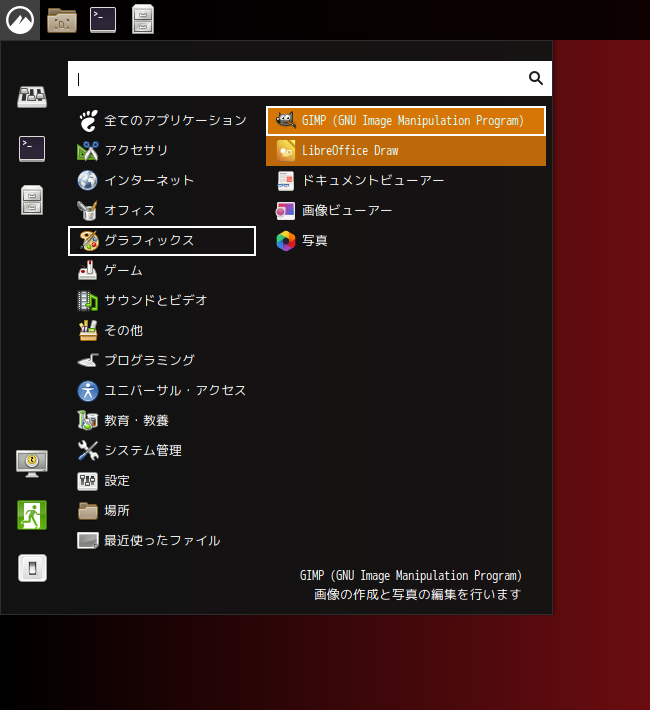Screen dimensions: 650x710
Task: Open the システム管理 category
Action: 162,451
